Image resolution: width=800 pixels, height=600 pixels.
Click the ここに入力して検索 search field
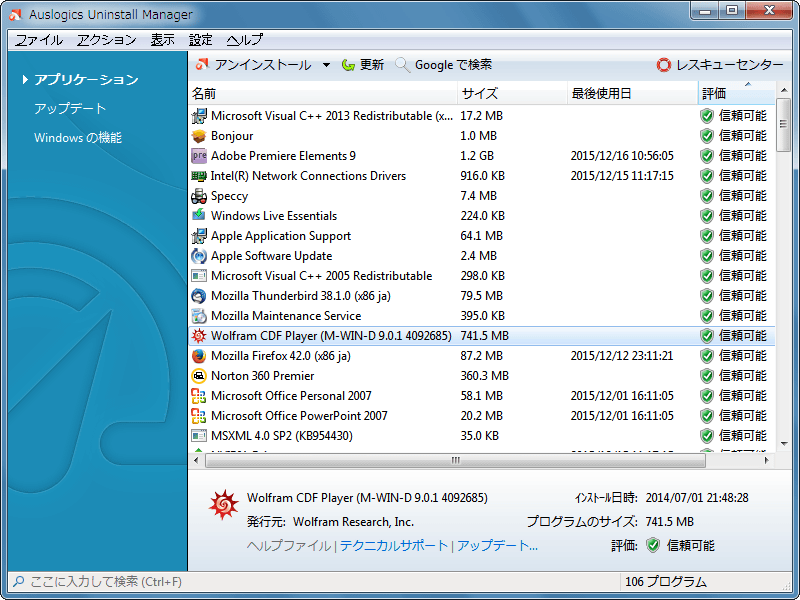314,581
